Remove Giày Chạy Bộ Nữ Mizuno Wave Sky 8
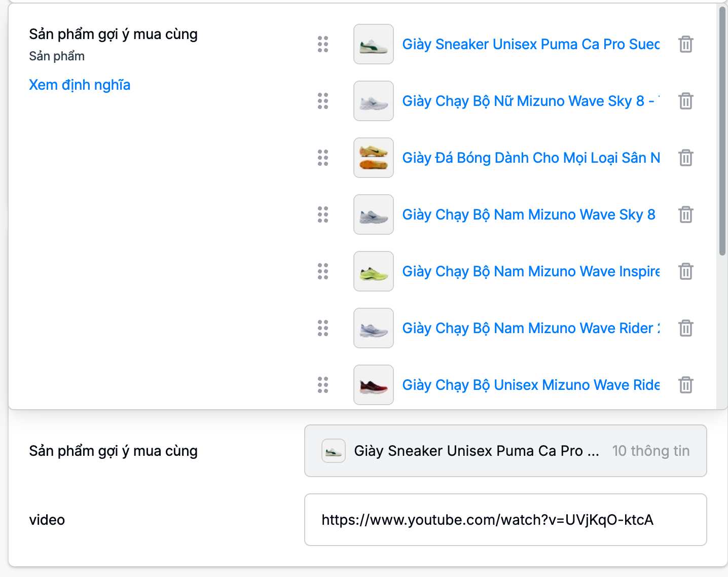This screenshot has height=577, width=728. click(x=685, y=101)
